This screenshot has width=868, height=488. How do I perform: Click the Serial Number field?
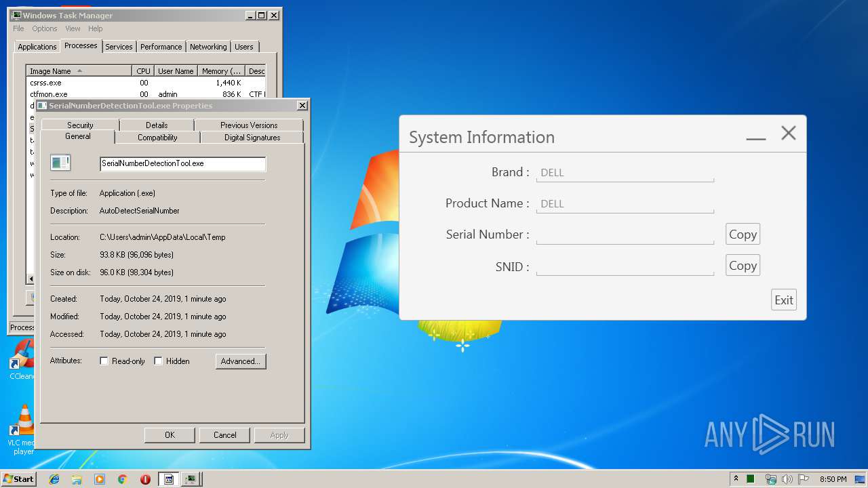[x=625, y=235]
